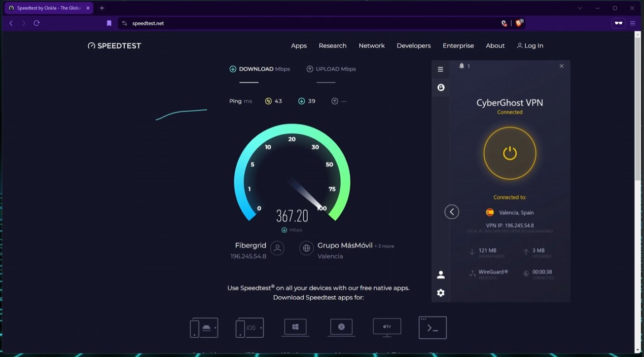Image resolution: width=644 pixels, height=357 pixels.
Task: Open a new browser tab
Action: pos(102,8)
